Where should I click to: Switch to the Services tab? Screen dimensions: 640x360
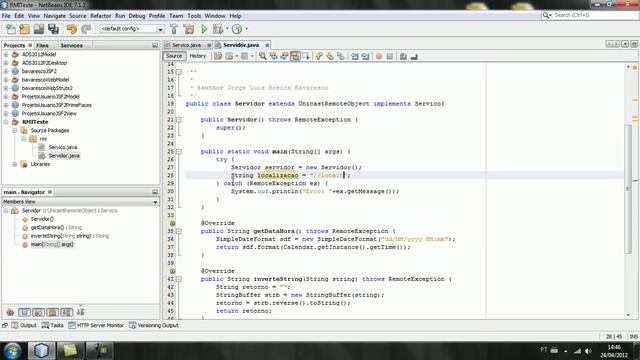coord(71,45)
